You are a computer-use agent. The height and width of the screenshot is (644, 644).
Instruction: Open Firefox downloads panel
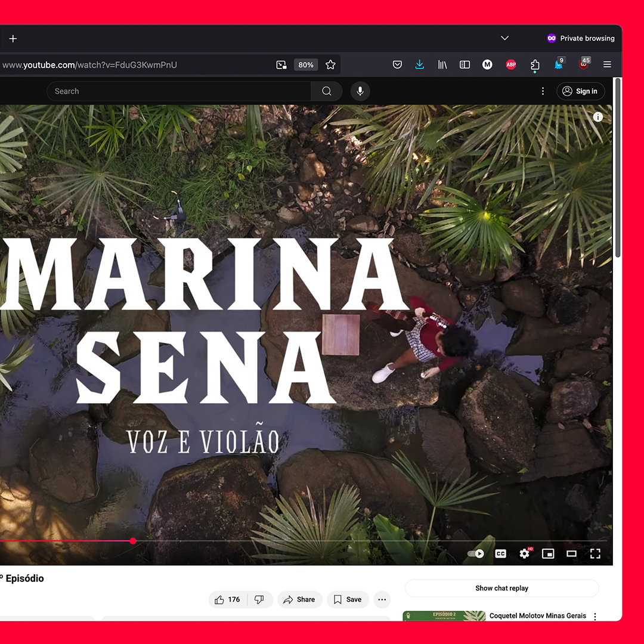tap(420, 64)
